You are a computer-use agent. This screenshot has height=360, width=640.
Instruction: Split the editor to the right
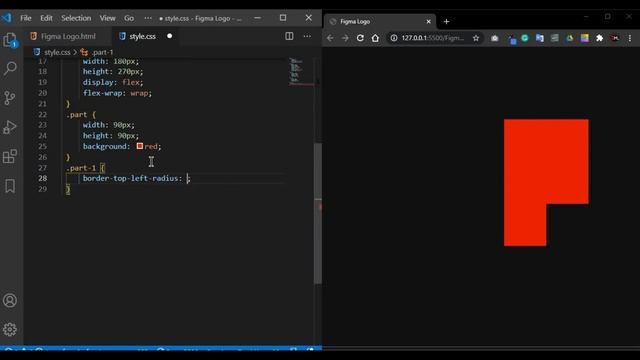click(x=289, y=36)
